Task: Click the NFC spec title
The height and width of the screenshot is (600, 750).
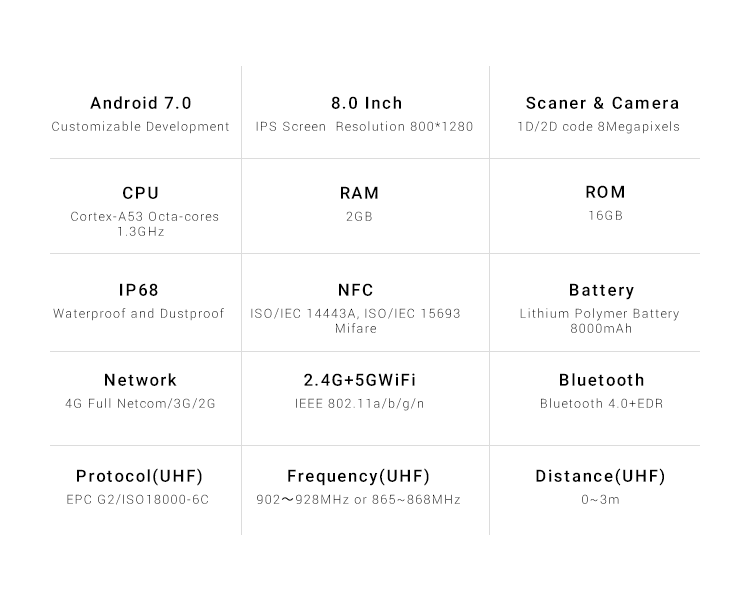Action: (355, 290)
